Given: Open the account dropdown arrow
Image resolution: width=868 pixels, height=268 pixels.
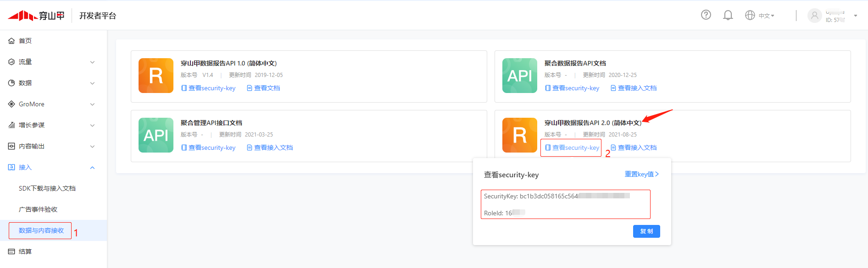Looking at the screenshot, I should (856, 16).
